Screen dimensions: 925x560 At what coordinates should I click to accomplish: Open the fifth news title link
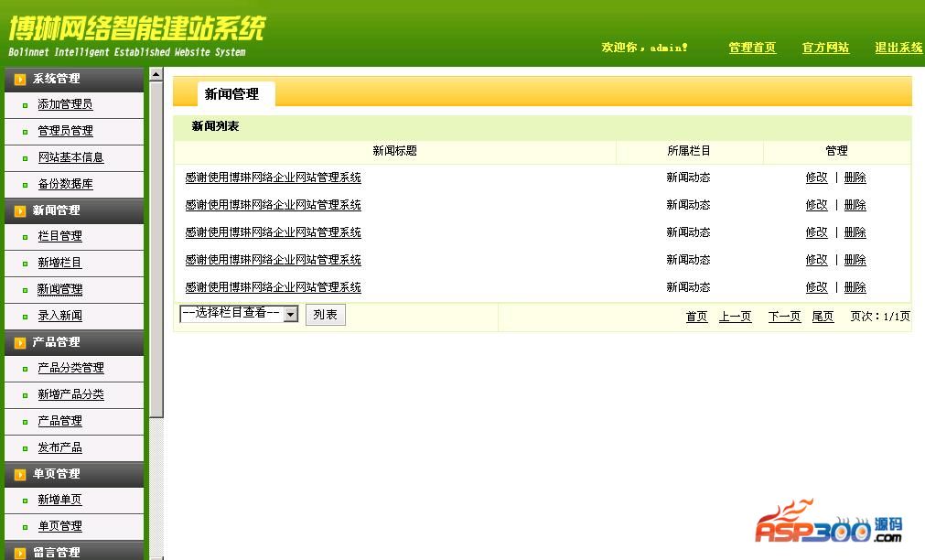pyautogui.click(x=274, y=287)
